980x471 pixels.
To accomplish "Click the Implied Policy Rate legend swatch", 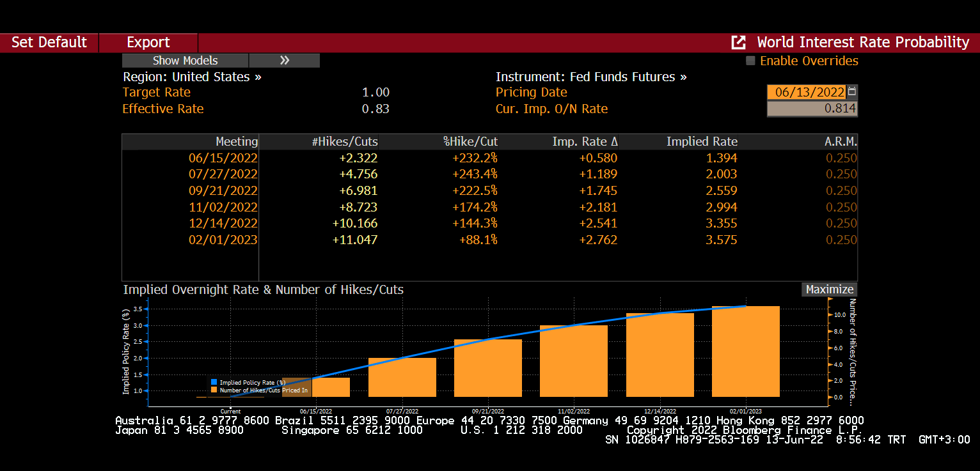I will (x=214, y=382).
